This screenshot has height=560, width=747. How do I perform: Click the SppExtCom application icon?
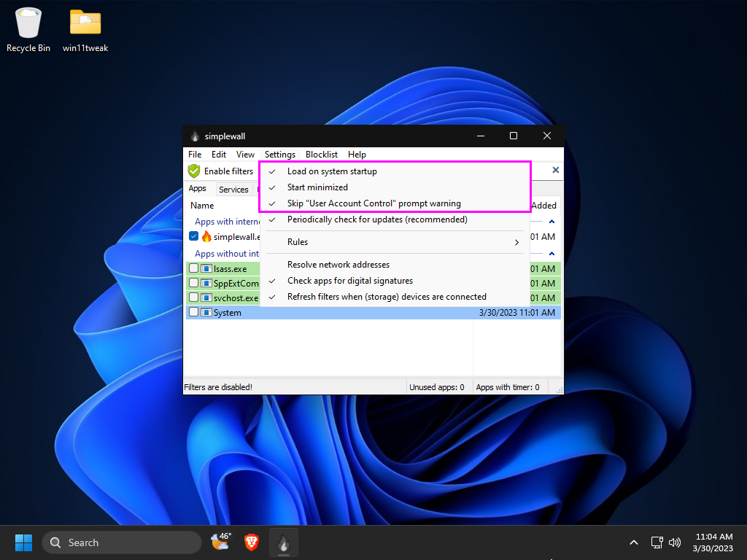(x=206, y=284)
